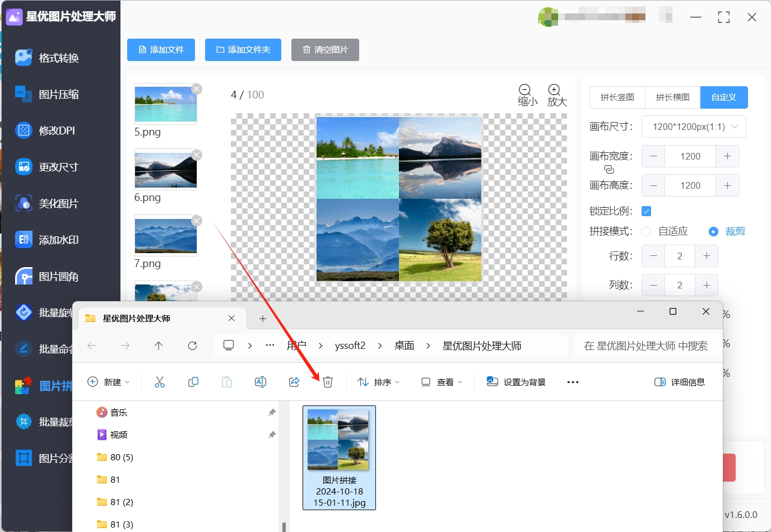Click 桌面 in the address breadcrumb

404,346
